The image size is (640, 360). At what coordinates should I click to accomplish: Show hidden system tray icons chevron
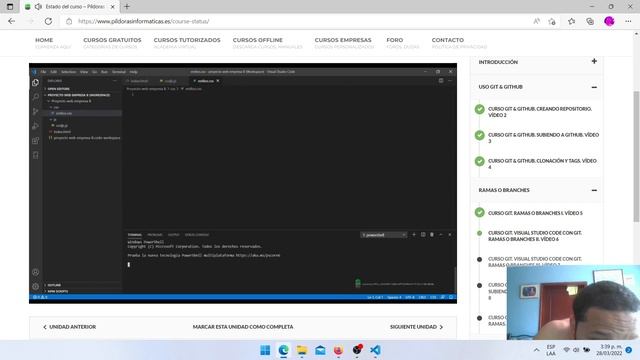(536, 350)
